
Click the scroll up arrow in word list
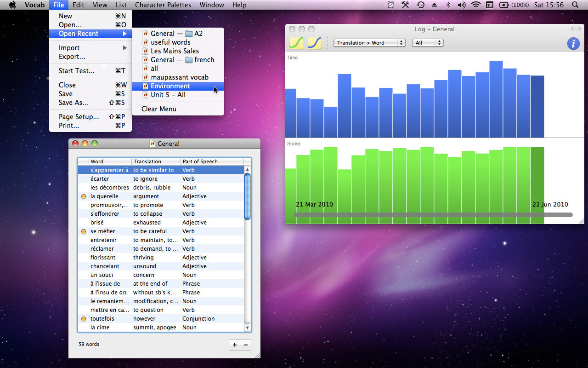(248, 170)
